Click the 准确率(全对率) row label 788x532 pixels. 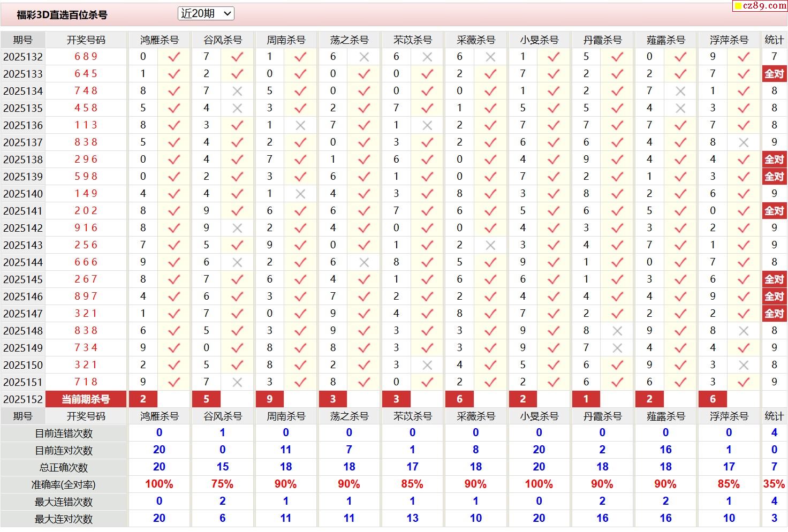point(64,485)
